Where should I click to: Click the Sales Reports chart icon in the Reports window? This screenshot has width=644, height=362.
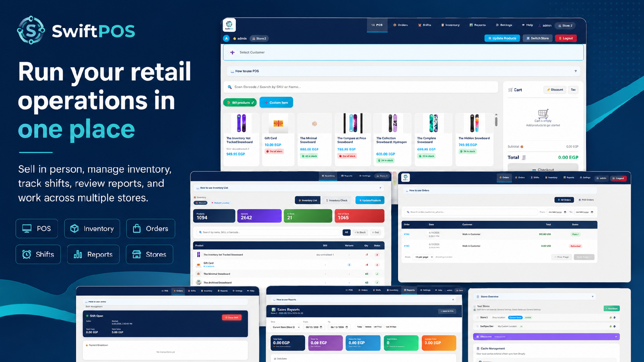(273, 310)
